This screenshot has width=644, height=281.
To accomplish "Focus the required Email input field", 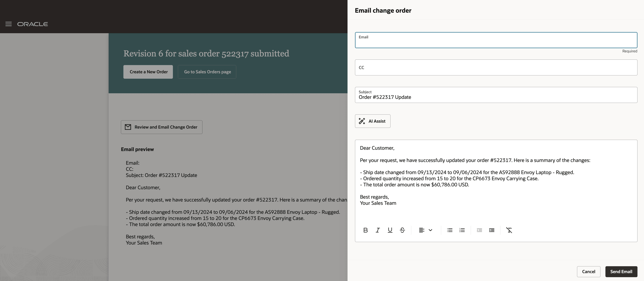I will click(x=496, y=42).
